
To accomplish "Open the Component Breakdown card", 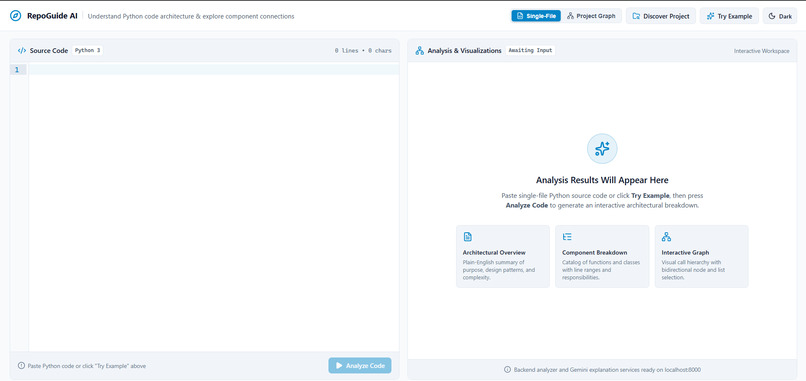I will pyautogui.click(x=602, y=256).
